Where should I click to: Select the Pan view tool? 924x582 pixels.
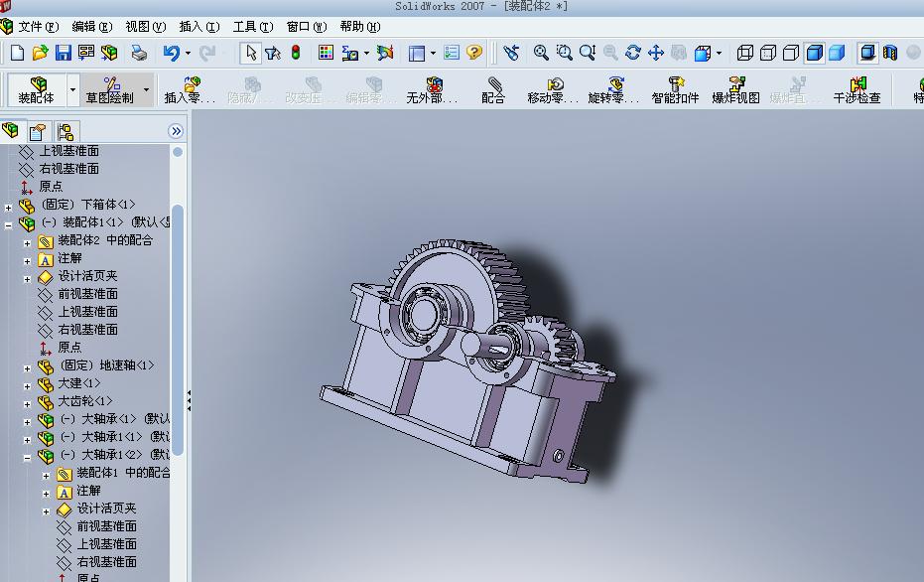[x=656, y=53]
